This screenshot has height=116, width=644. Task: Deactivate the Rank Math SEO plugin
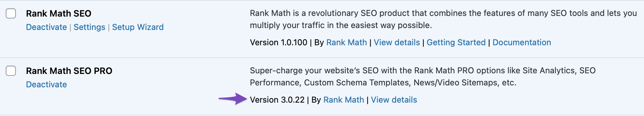coord(46,27)
